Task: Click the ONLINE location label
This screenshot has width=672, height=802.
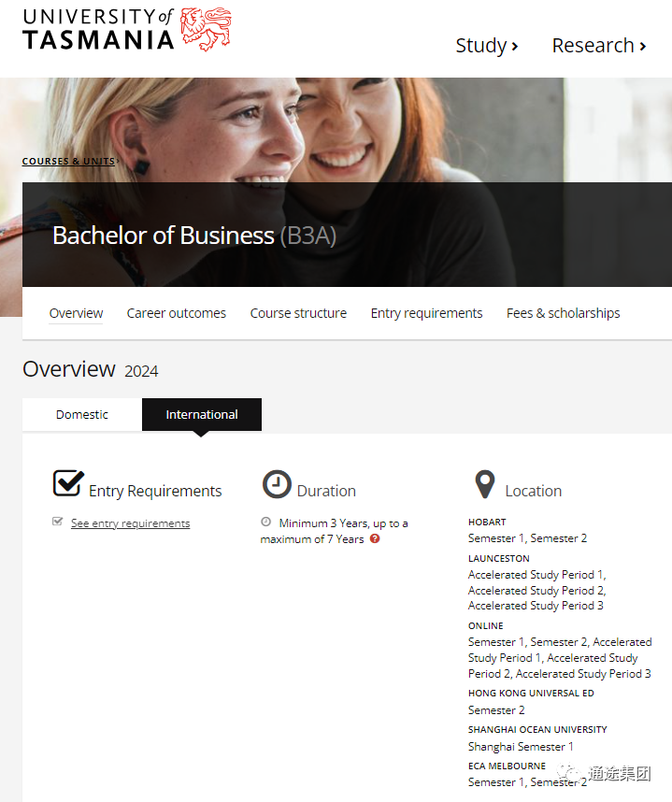Action: point(485,626)
